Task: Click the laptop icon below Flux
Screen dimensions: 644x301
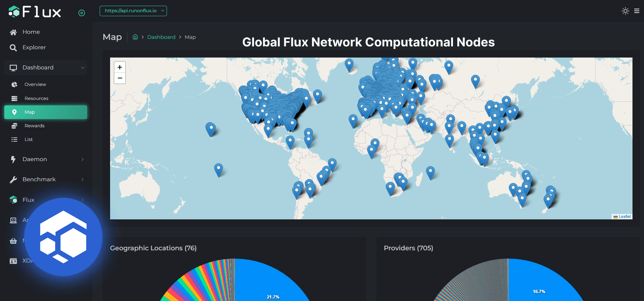Action: tap(13, 220)
